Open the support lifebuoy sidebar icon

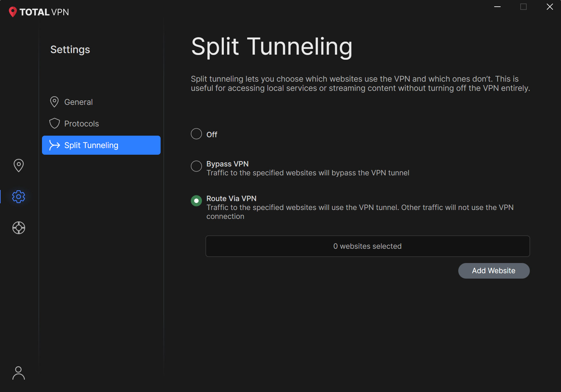point(18,228)
